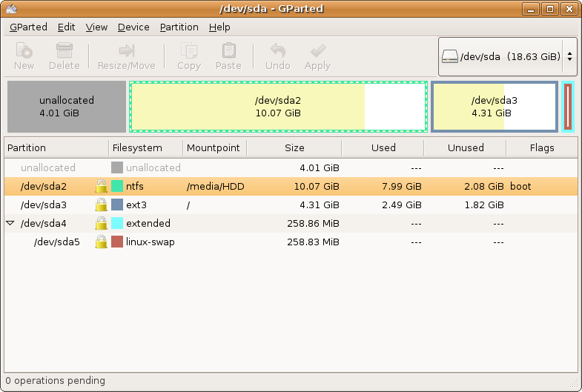Viewport: 582px width, 392px height.
Task: Select unallocated 4.01 GiB block in disk map
Action: (67, 107)
